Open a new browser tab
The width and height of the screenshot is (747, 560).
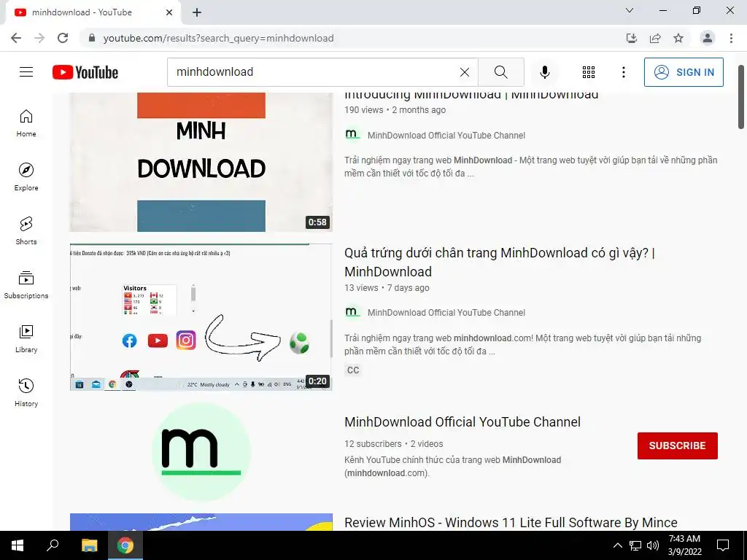pyautogui.click(x=197, y=12)
